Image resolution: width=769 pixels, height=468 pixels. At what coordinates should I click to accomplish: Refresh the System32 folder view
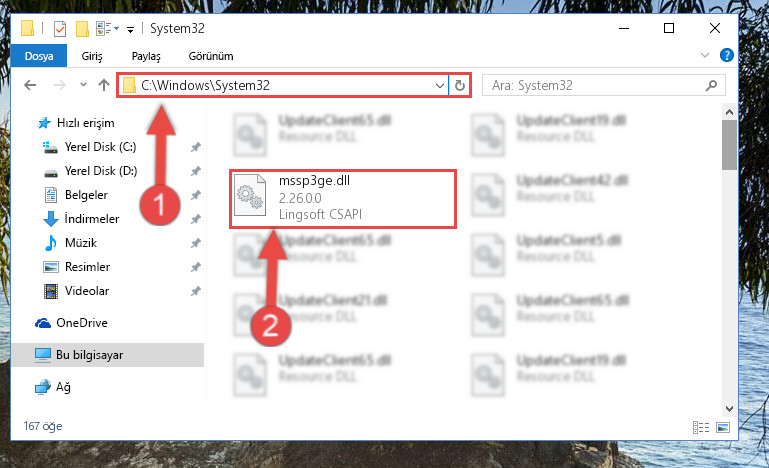460,85
